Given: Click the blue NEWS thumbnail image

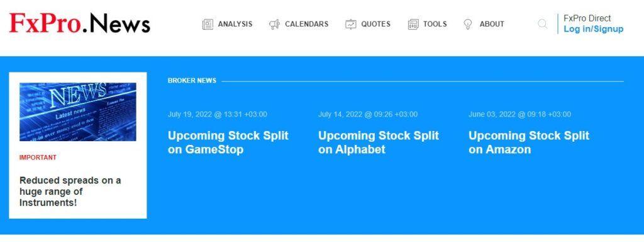Looking at the screenshot, I should coord(78,112).
